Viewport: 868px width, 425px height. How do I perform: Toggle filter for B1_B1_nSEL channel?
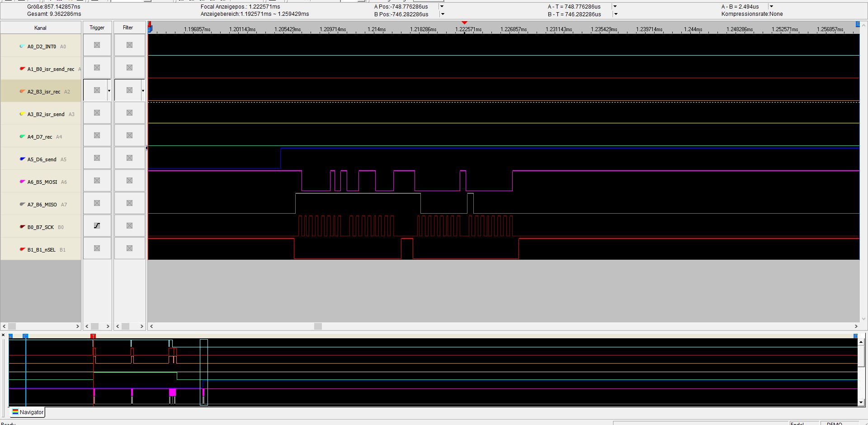pos(129,248)
